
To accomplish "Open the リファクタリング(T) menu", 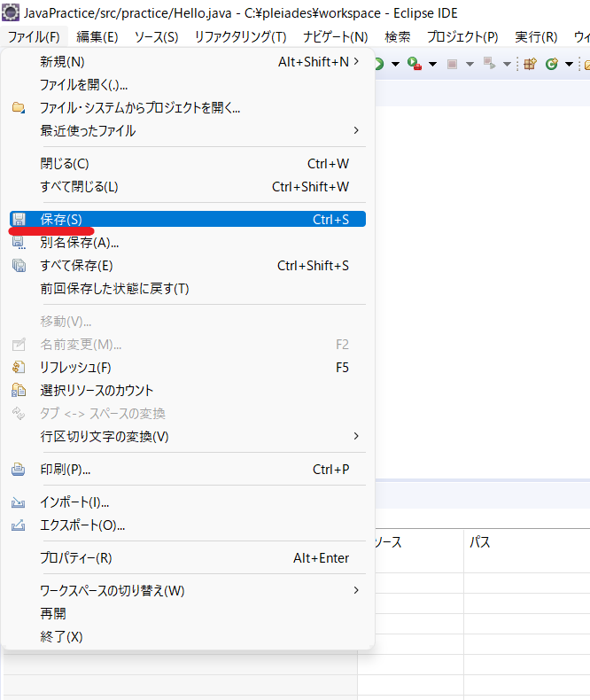I will point(241,36).
